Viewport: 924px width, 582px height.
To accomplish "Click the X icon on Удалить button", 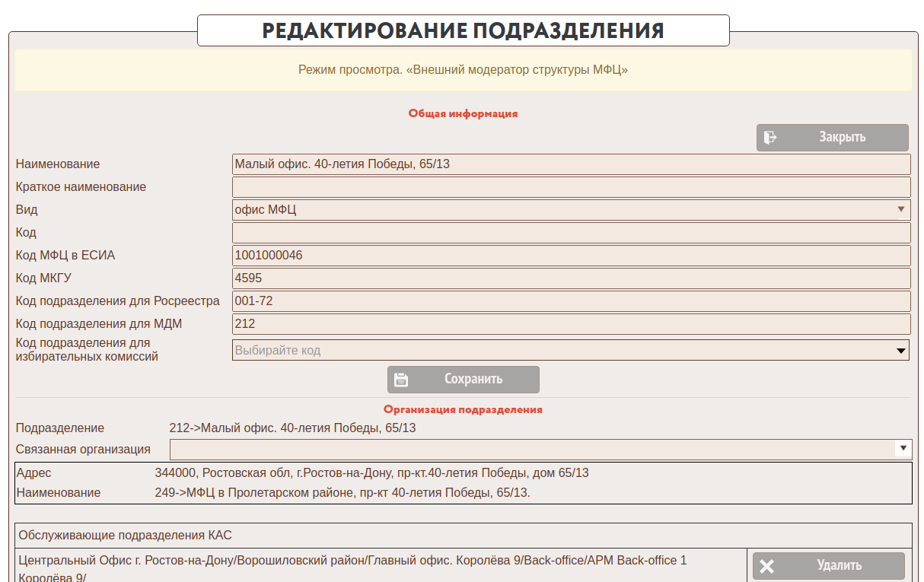I will coord(766,566).
